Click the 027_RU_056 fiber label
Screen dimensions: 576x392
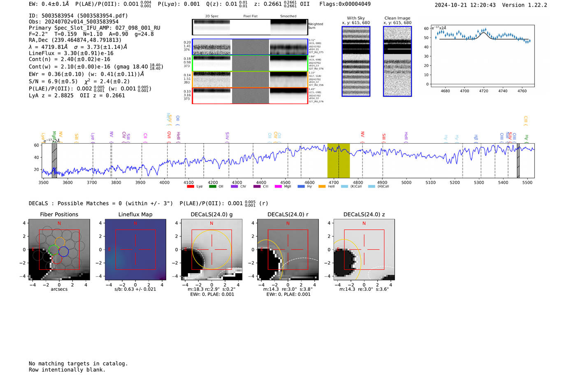[316, 85]
